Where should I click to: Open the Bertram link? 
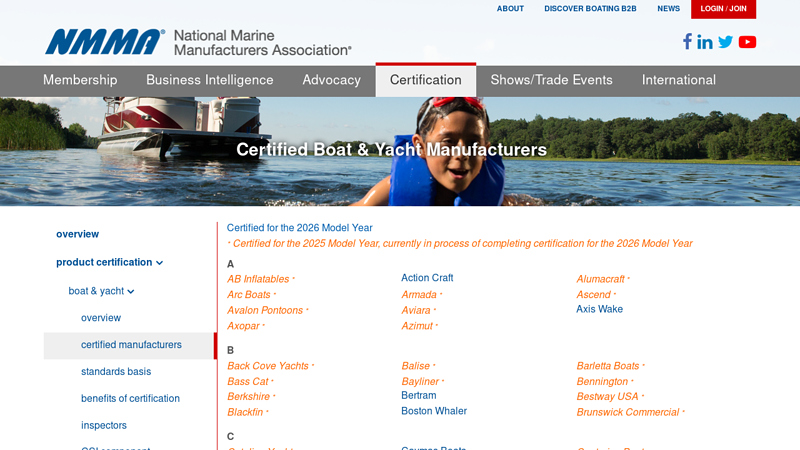click(x=418, y=395)
